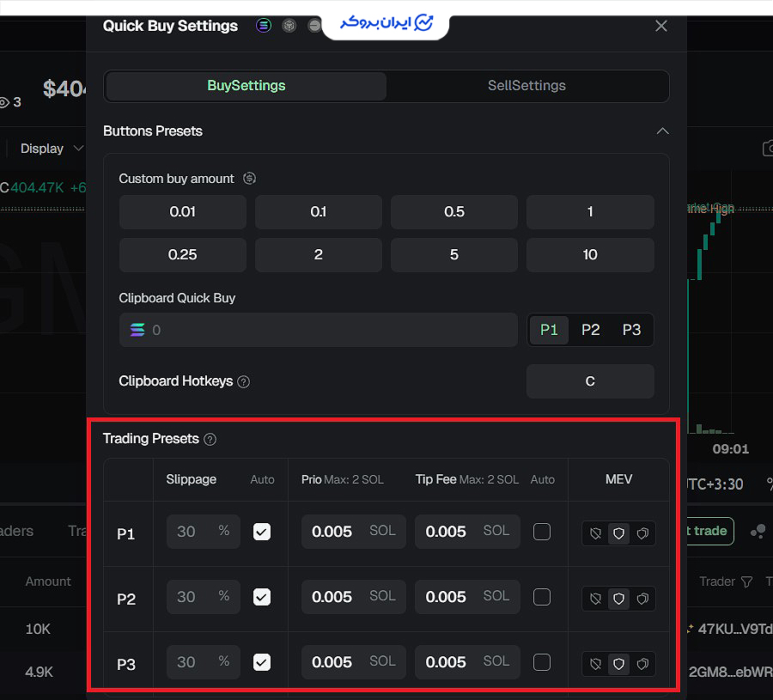
Task: Select P1 MEV off shield icon
Action: click(x=595, y=533)
